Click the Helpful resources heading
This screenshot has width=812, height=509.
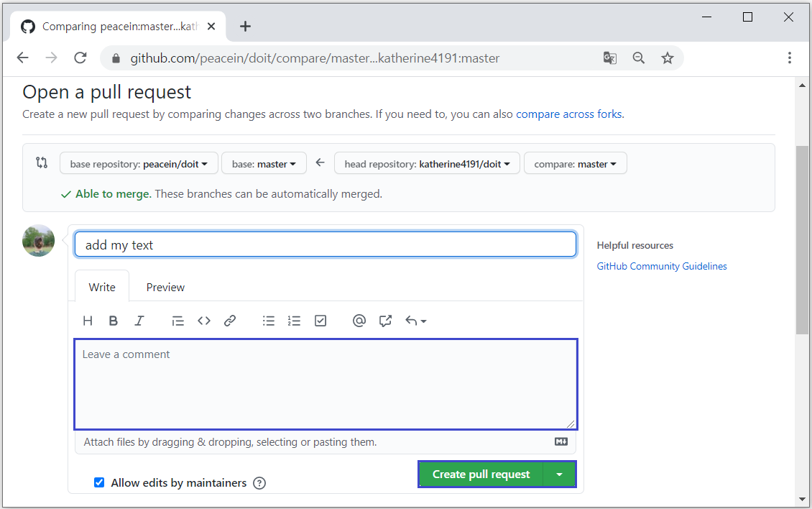point(635,245)
